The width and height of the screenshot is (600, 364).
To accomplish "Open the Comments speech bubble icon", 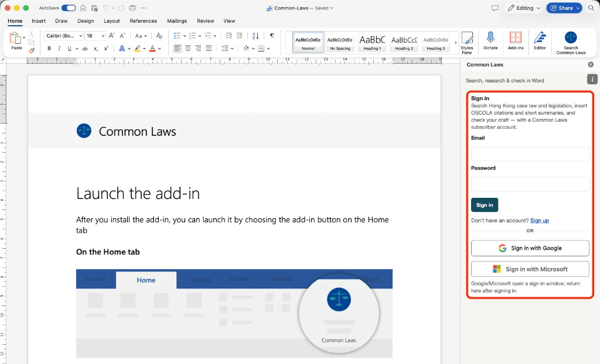I will [495, 8].
